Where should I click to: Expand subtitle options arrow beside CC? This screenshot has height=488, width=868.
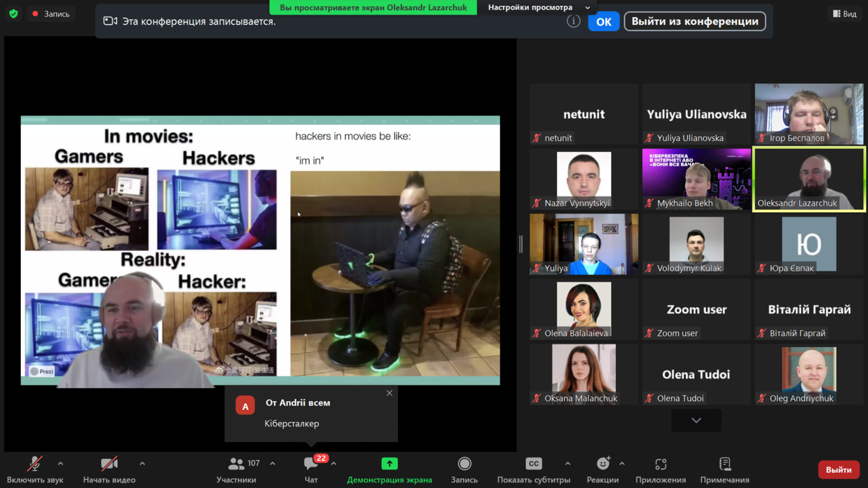pyautogui.click(x=567, y=464)
